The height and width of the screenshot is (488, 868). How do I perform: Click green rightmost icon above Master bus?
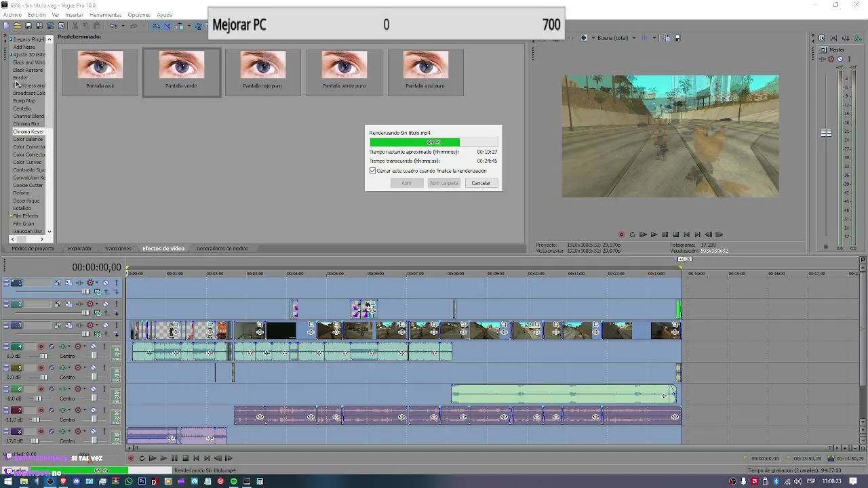858,38
